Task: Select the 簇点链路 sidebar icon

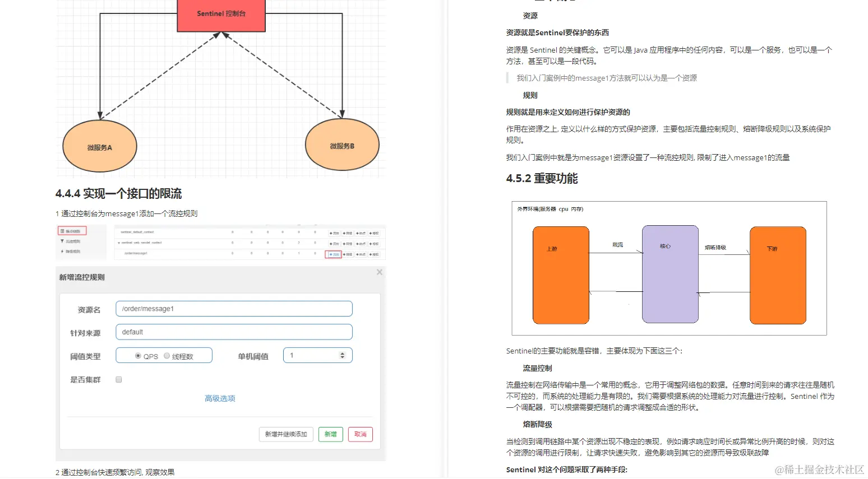Action: 73,231
